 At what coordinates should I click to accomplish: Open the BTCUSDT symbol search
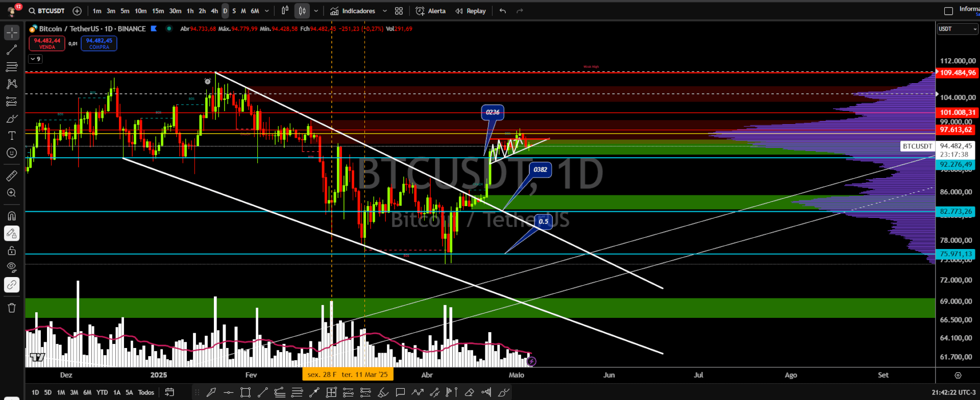click(x=47, y=11)
